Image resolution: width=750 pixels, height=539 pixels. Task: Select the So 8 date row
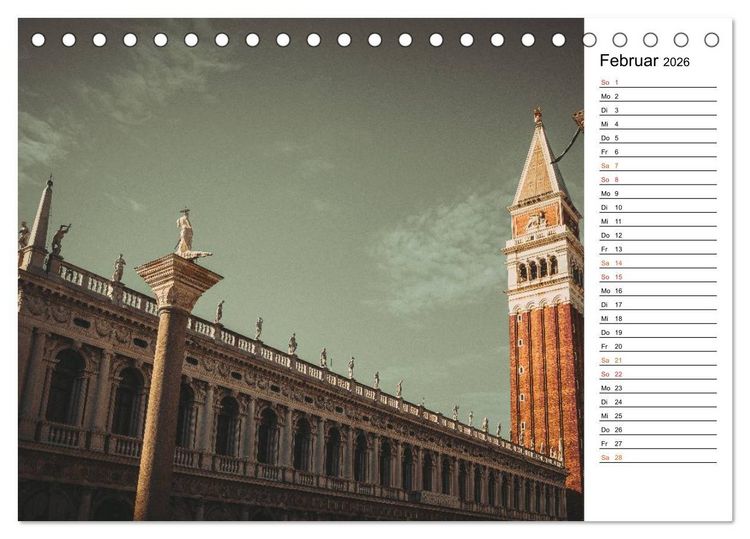click(x=658, y=179)
